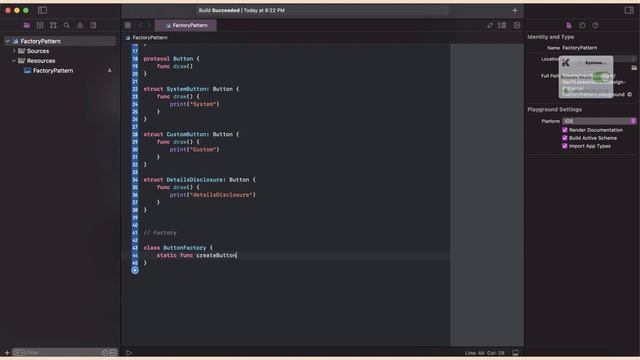Click the struct SystemButton code line

pos(191,89)
